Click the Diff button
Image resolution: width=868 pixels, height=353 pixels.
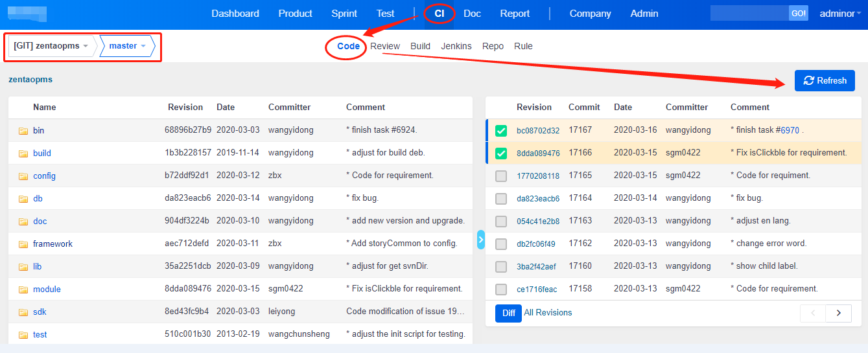coord(508,313)
